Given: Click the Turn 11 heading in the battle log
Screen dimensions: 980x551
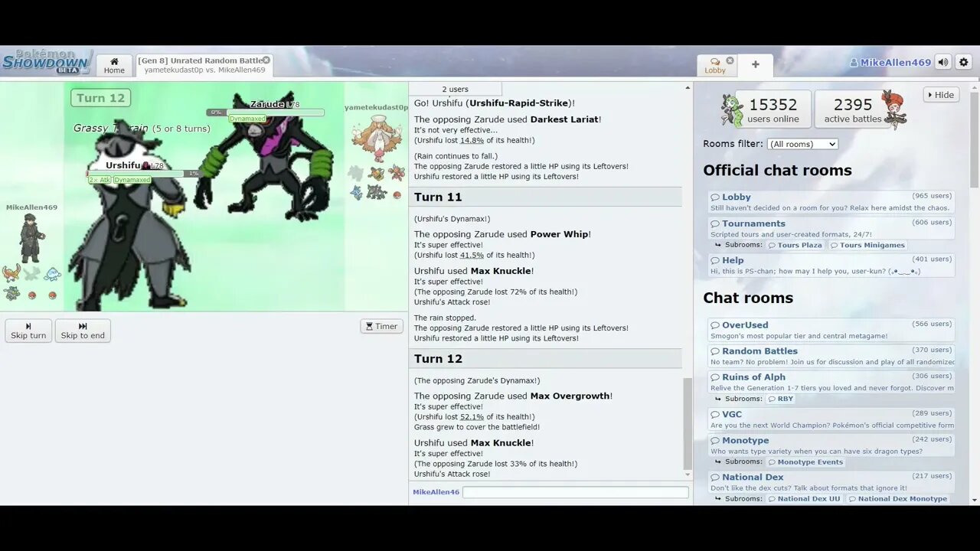Looking at the screenshot, I should coord(438,197).
